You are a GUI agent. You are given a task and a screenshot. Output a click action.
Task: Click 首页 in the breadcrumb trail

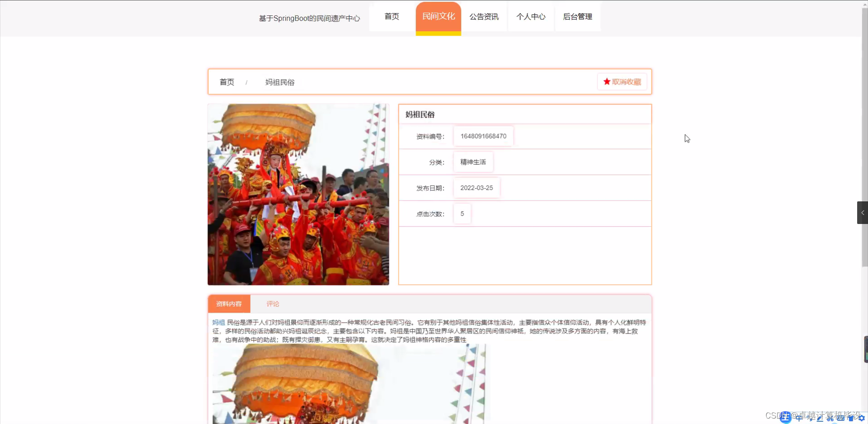point(226,82)
